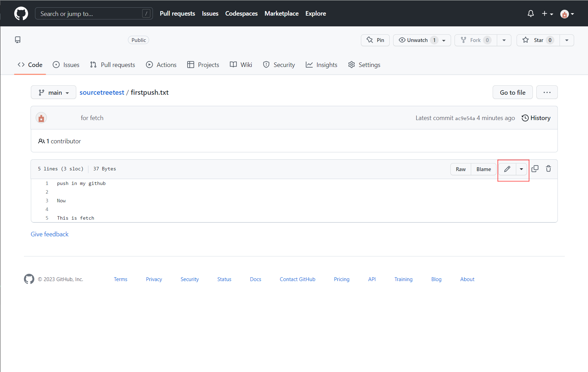Open the Training footer link
The image size is (588, 372).
pyautogui.click(x=404, y=279)
